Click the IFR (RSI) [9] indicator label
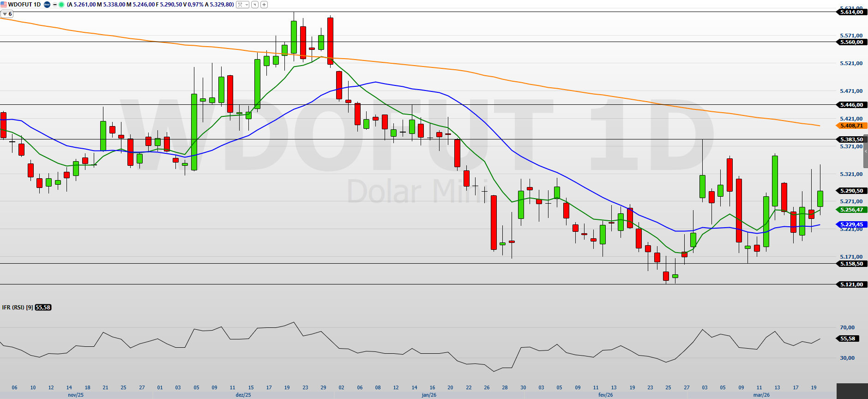Screen dimensions: 868x399 tap(18, 308)
